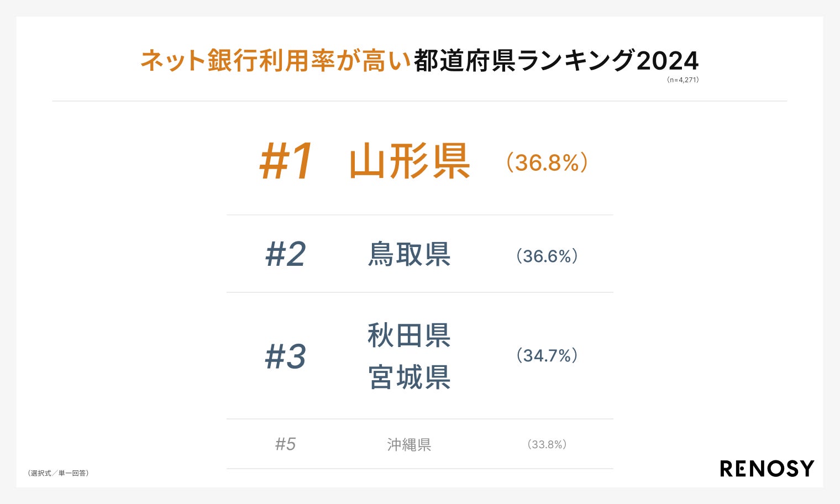Click the divider line between #1 and #2
The width and height of the screenshot is (840, 504).
[x=419, y=215]
